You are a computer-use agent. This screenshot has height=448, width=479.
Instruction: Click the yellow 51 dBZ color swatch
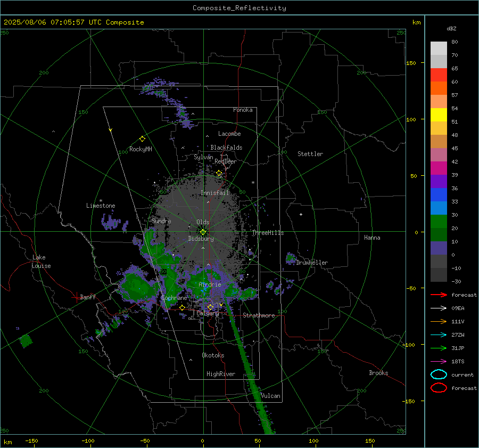[439, 115]
